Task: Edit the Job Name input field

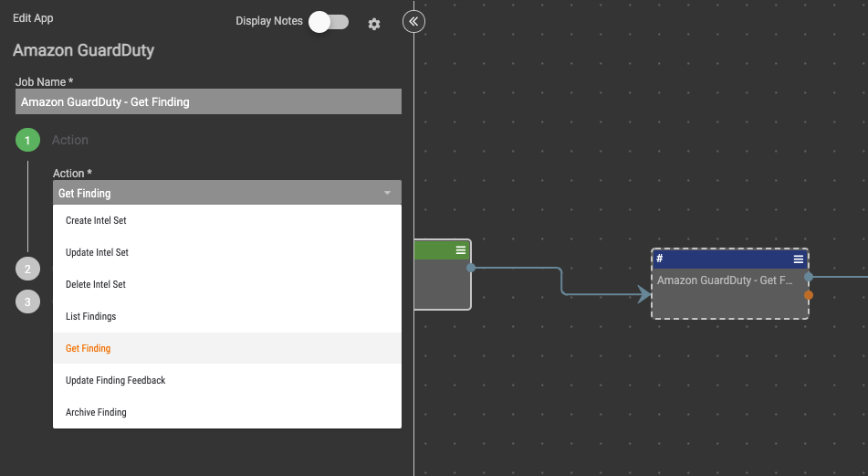Action: 208,102
